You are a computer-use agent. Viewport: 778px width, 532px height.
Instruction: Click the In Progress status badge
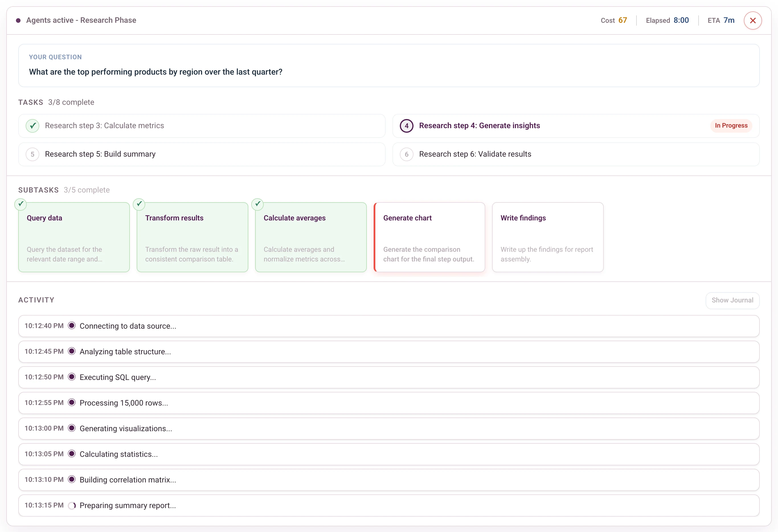pos(731,126)
